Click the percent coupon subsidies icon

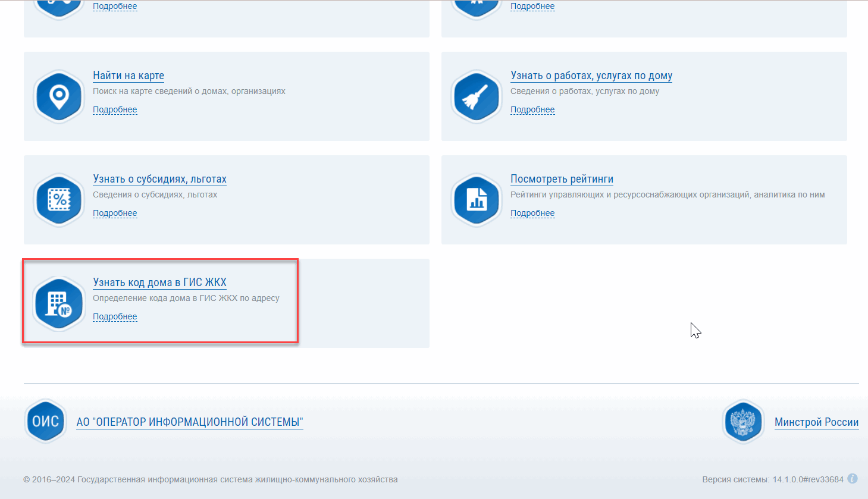click(x=58, y=200)
